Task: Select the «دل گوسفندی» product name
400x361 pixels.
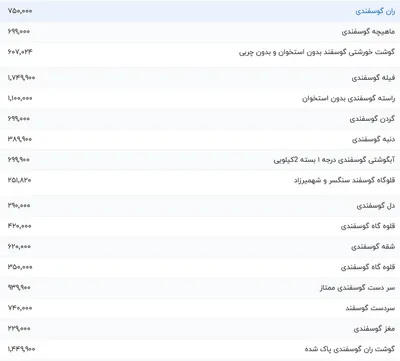Action: click(x=376, y=206)
